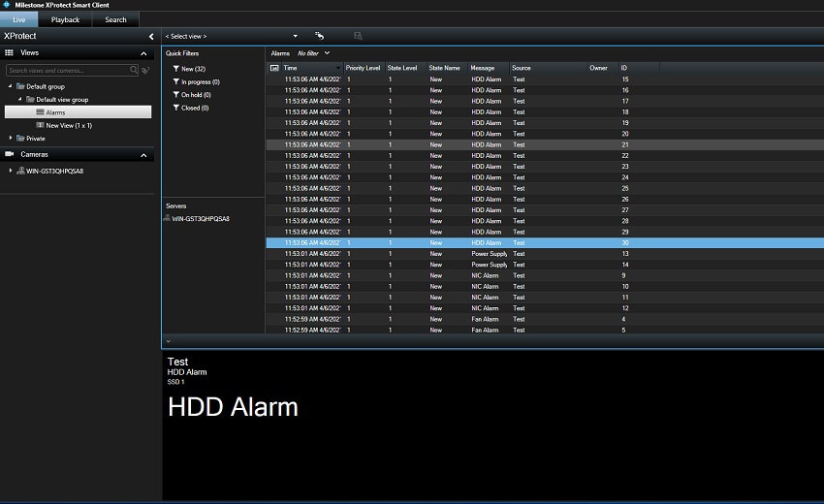824x504 pixels.
Task: Sort by Priority Level column header
Action: pos(364,68)
